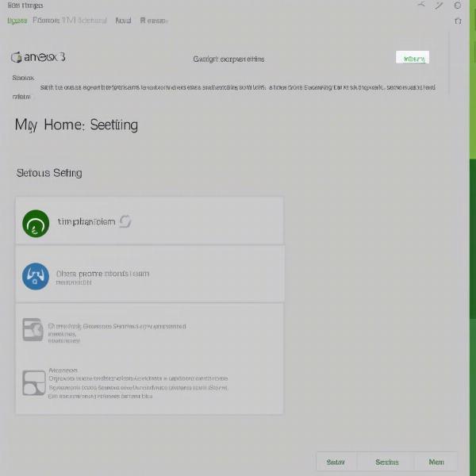
Task: Click the third row's description text
Action: pos(117,333)
